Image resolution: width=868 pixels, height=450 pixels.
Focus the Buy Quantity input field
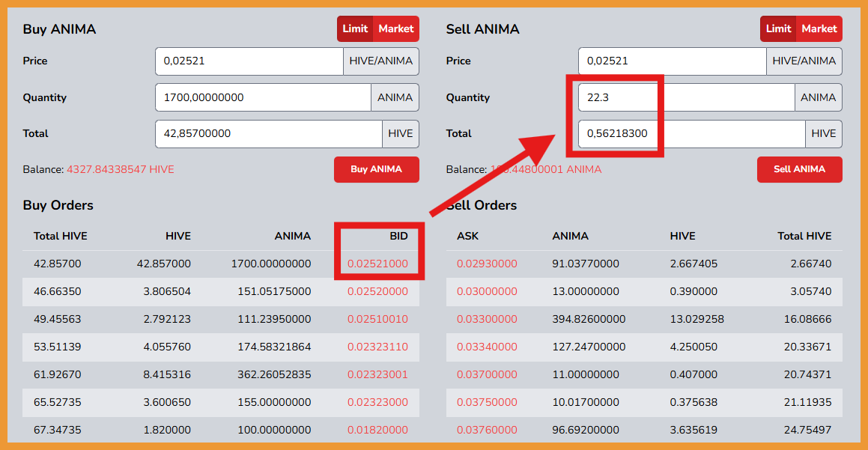tap(263, 97)
